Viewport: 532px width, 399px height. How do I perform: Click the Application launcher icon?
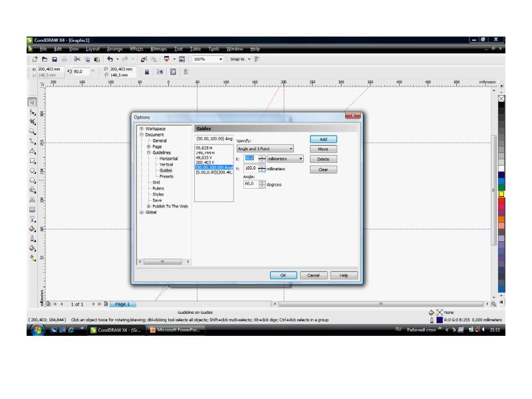166,59
